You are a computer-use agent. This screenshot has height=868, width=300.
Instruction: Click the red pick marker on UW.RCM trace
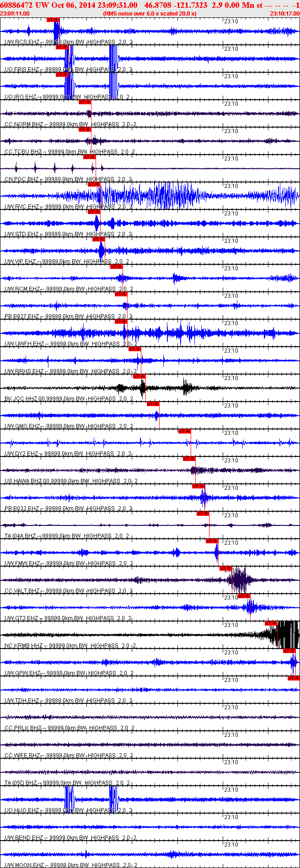click(117, 267)
